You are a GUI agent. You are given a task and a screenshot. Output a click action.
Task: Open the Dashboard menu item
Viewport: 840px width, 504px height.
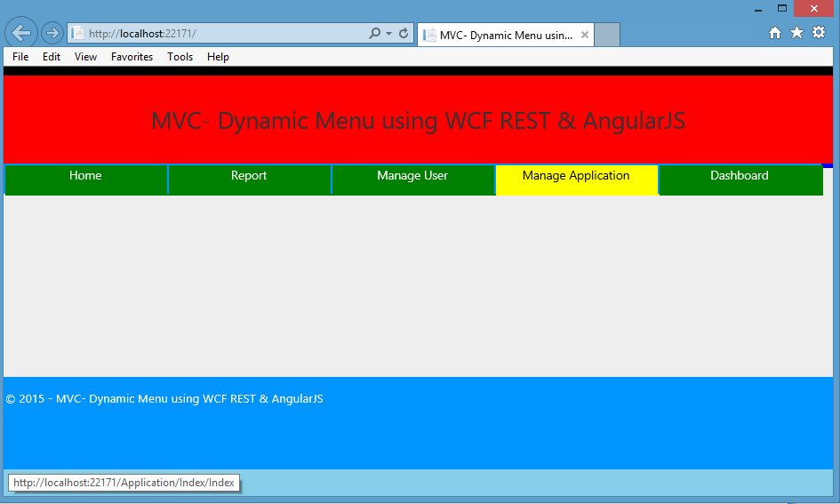(740, 180)
